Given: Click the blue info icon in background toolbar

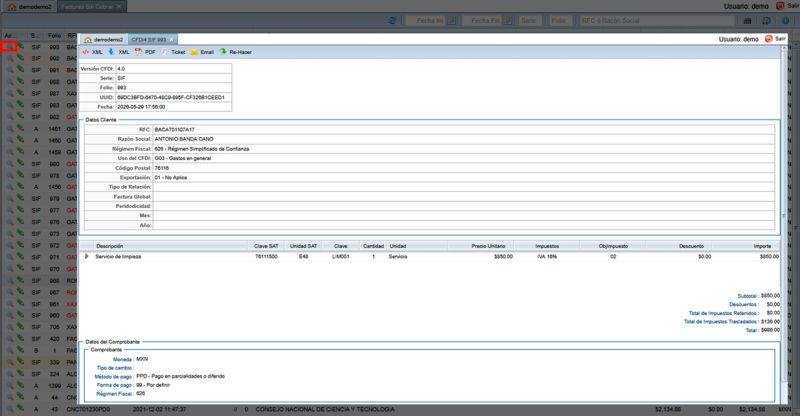Looking at the screenshot, I should pyautogui.click(x=785, y=20).
